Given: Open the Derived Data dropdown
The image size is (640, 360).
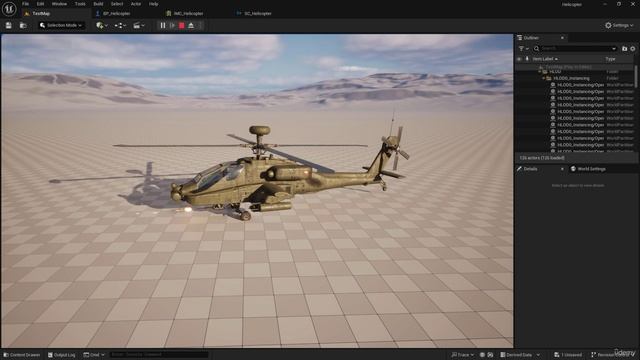Looking at the screenshot, I should [x=520, y=355].
